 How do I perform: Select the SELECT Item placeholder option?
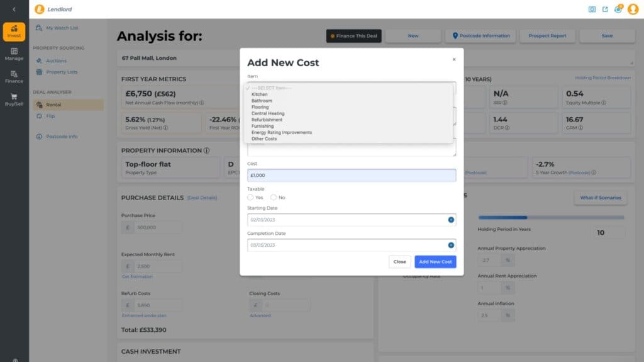(271, 88)
